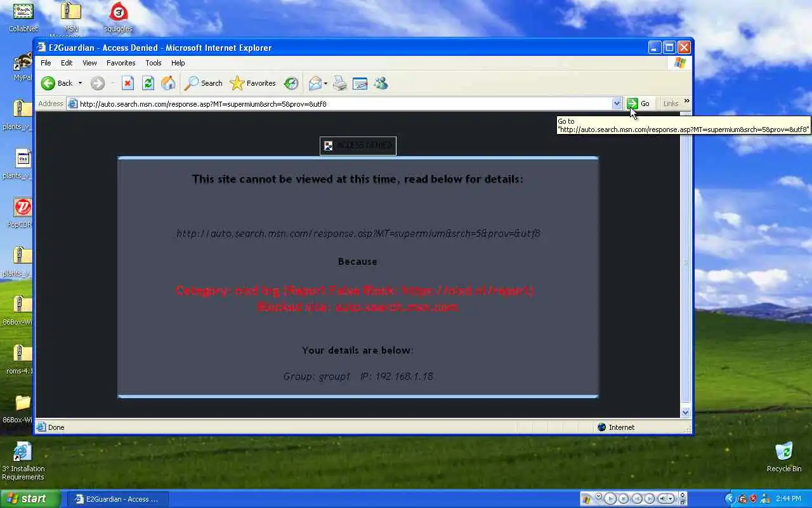Screen dimensions: 812x508
Task: Refresh the blocked page
Action: click(148, 83)
